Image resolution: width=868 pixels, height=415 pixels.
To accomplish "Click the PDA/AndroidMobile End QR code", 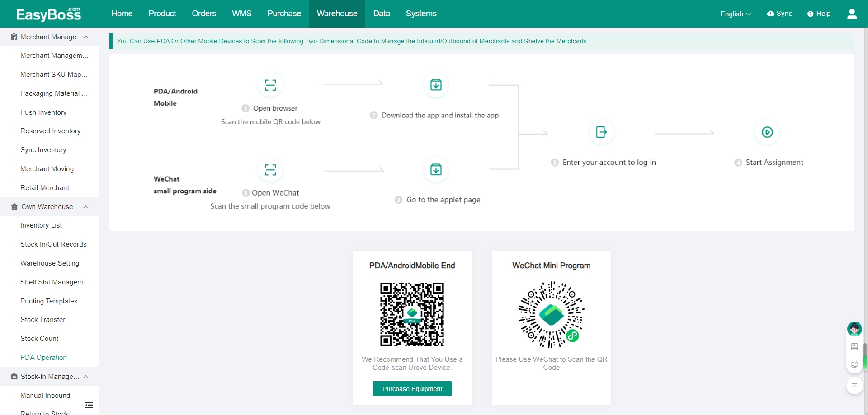I will point(412,315).
